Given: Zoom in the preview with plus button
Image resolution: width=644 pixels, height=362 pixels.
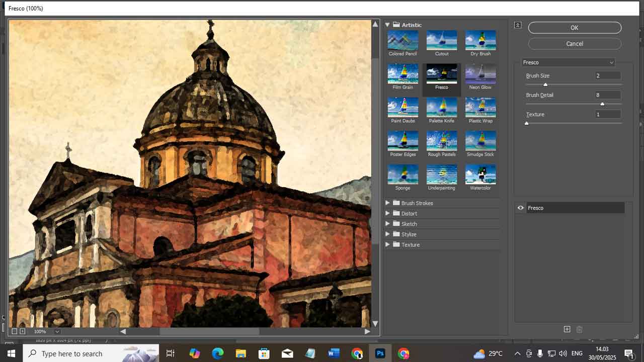Looking at the screenshot, I should [x=23, y=331].
